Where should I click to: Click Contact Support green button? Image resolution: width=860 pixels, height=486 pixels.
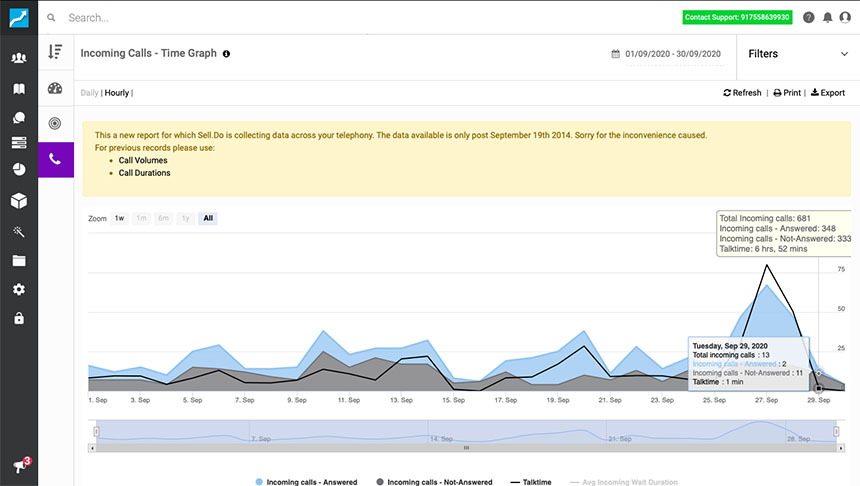737,18
